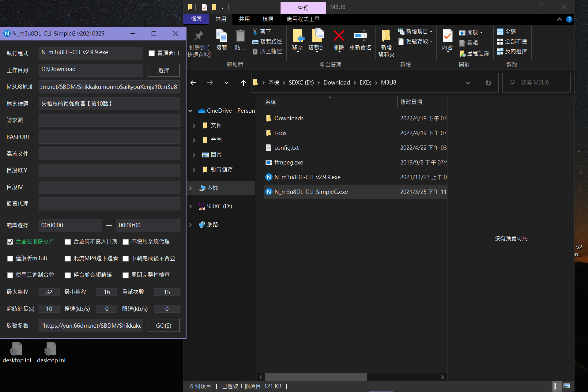Enable 置頂窗口 always-on-top checkbox
The image size is (588, 392).
click(152, 53)
